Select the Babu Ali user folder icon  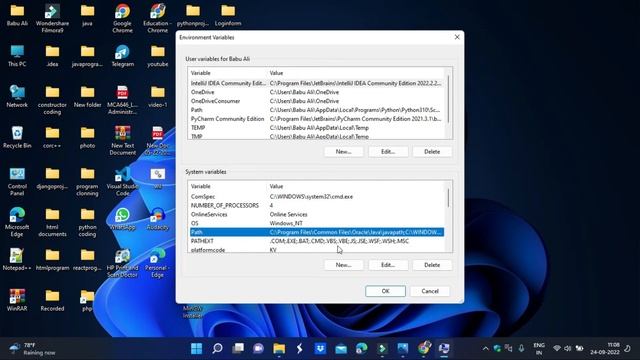17,15
